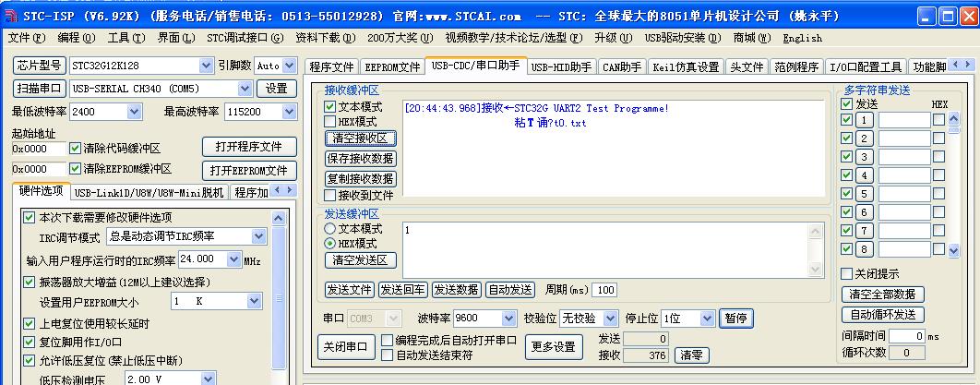This screenshot has width=980, height=385.
Task: Open EEPROM size 1 K dropdown
Action: [254, 301]
